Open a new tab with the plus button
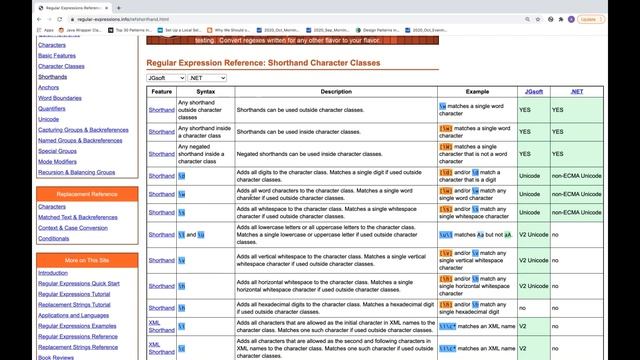640x360 pixels. (119, 8)
